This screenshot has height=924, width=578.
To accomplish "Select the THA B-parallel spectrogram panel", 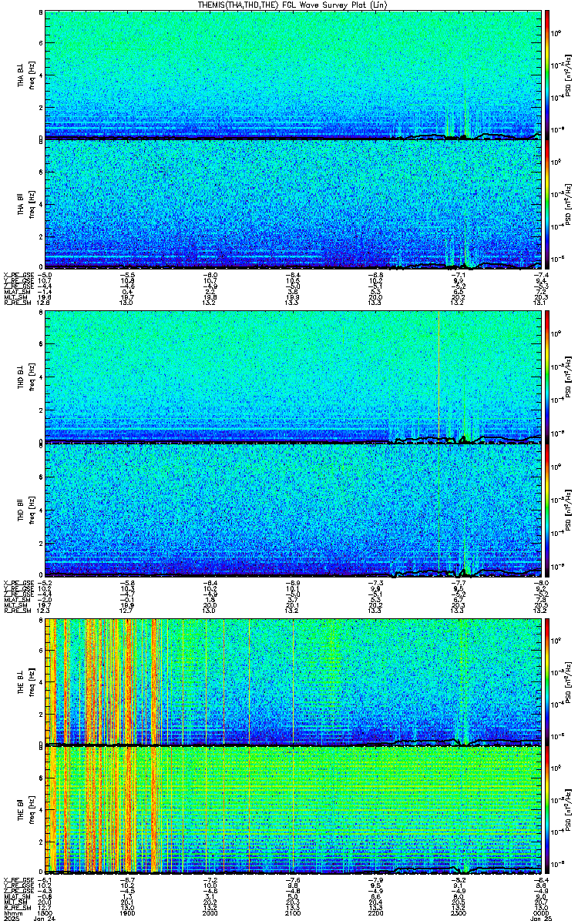I will pyautogui.click(x=293, y=204).
